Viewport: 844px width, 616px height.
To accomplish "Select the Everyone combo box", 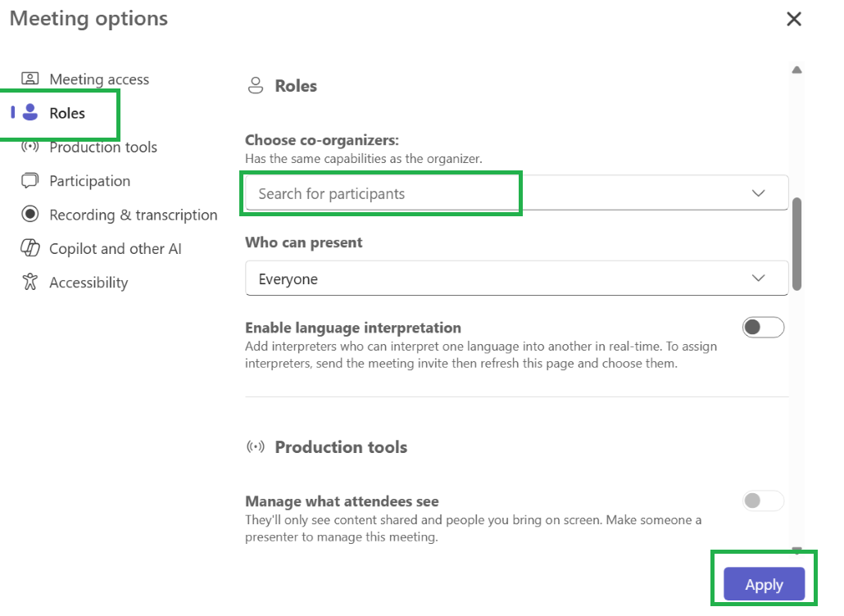I will click(517, 279).
